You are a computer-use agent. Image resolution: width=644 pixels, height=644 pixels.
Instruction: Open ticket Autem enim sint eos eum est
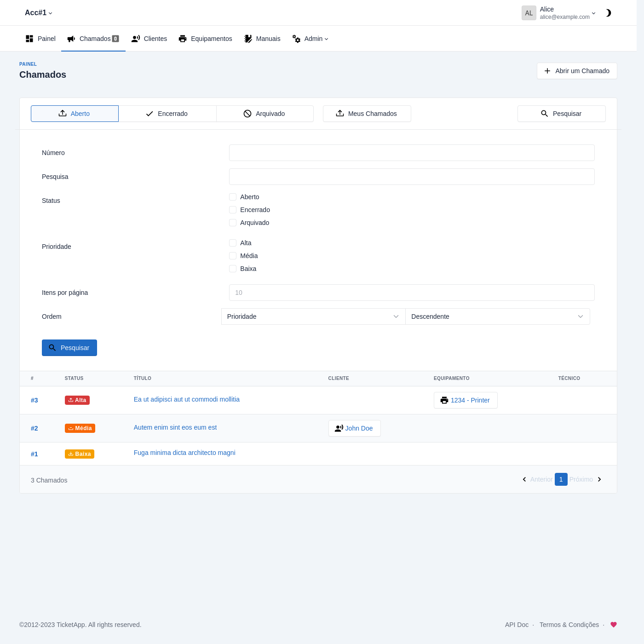pyautogui.click(x=175, y=427)
